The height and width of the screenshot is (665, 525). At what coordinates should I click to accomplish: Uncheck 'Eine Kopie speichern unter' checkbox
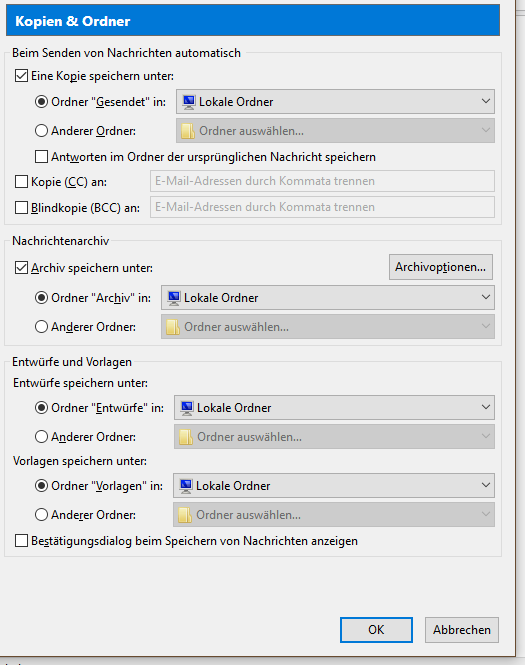(21, 76)
